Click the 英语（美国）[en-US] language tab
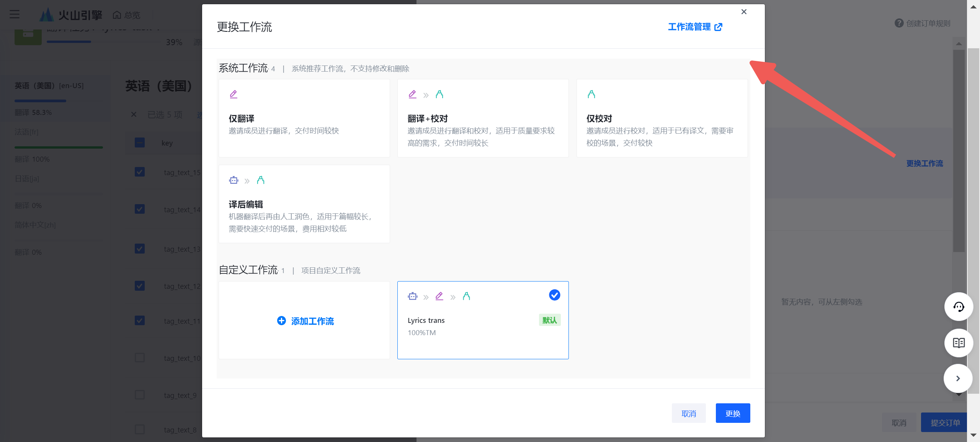This screenshot has height=442, width=980. click(49, 86)
